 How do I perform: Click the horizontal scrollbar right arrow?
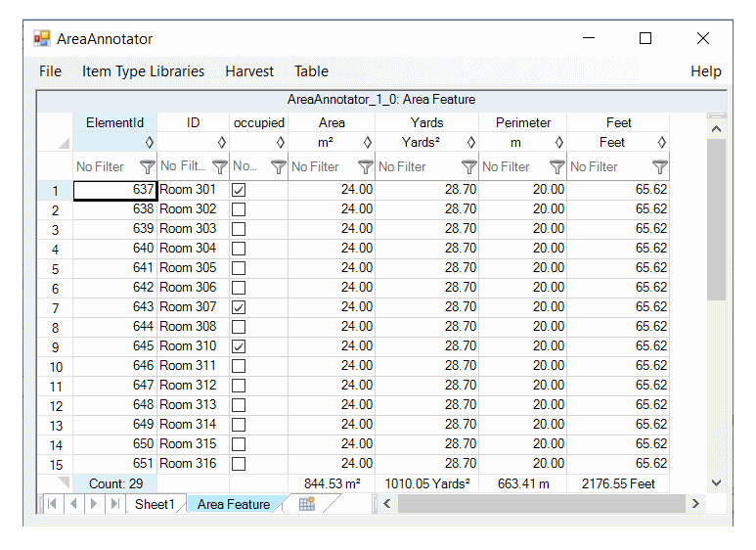pyautogui.click(x=695, y=504)
